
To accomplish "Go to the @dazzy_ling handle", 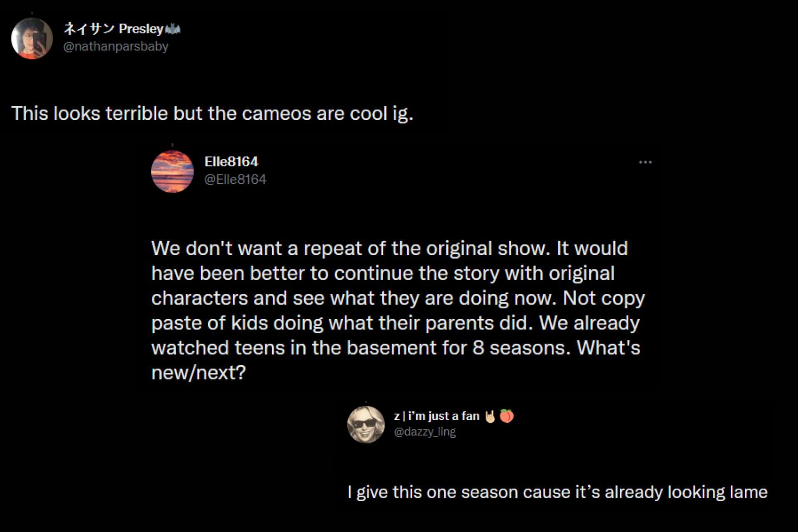I will 425,432.
